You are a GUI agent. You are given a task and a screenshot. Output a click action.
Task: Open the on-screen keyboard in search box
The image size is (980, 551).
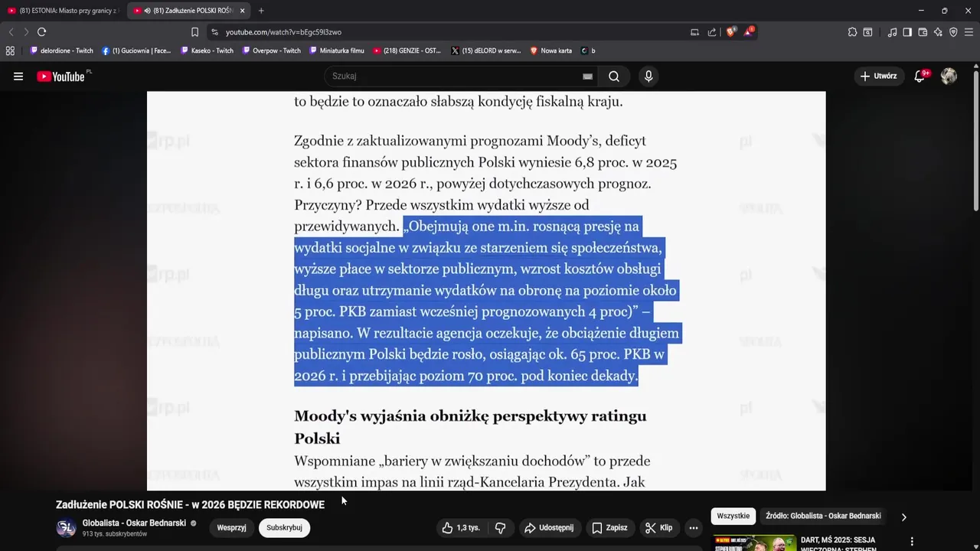[587, 77]
